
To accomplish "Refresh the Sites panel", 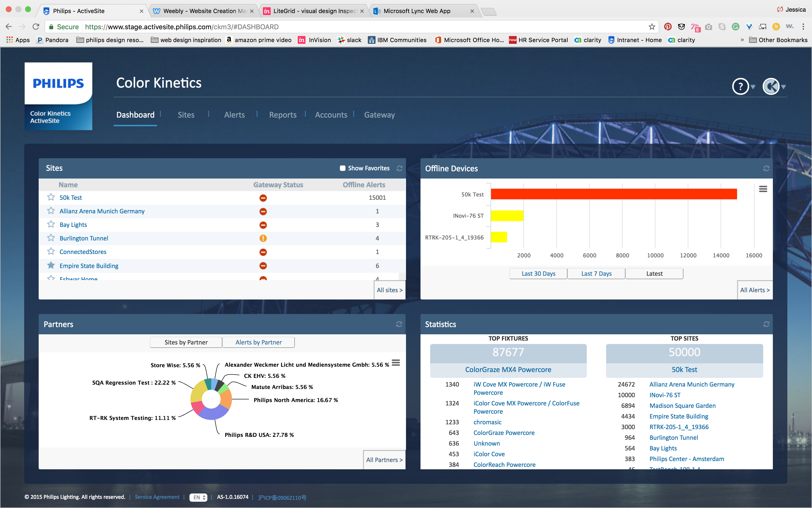I will click(399, 168).
